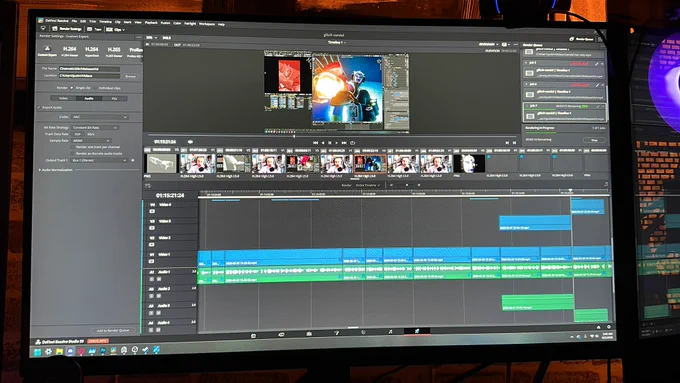Click the viewer audio volume icon

pos(190,142)
